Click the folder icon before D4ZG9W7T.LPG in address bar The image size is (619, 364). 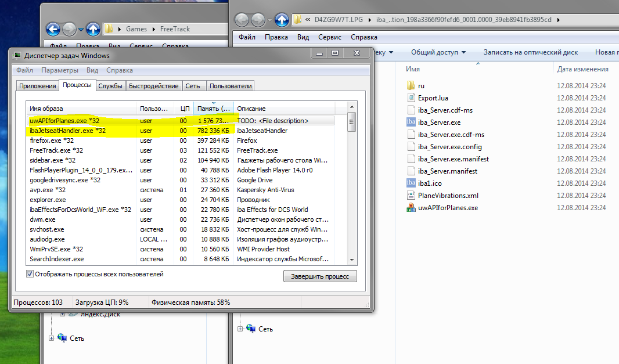click(297, 19)
